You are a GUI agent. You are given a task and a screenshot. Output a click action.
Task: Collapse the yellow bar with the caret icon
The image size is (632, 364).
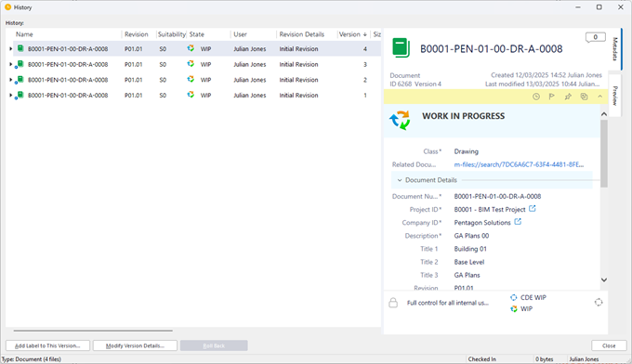click(x=599, y=97)
